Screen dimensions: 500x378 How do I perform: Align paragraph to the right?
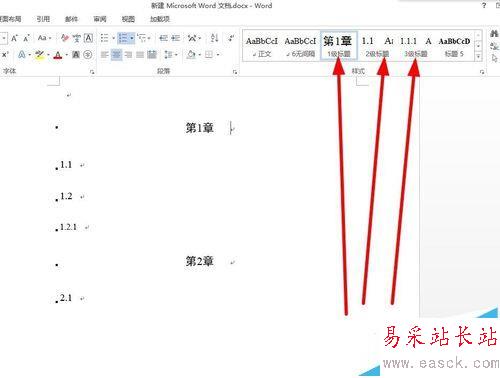128,54
